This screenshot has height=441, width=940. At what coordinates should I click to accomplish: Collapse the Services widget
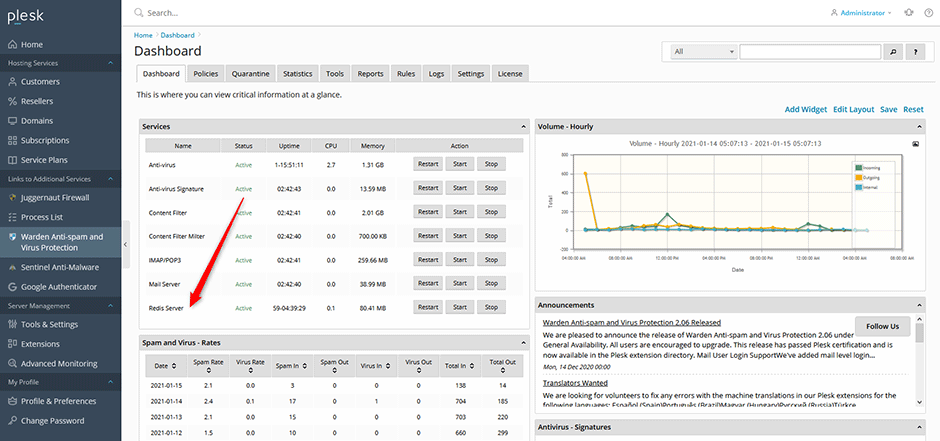click(524, 127)
